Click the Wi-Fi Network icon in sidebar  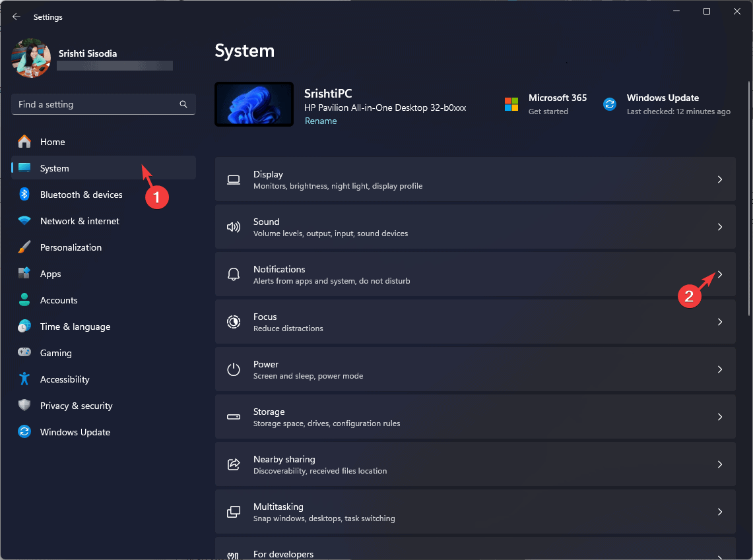(24, 221)
